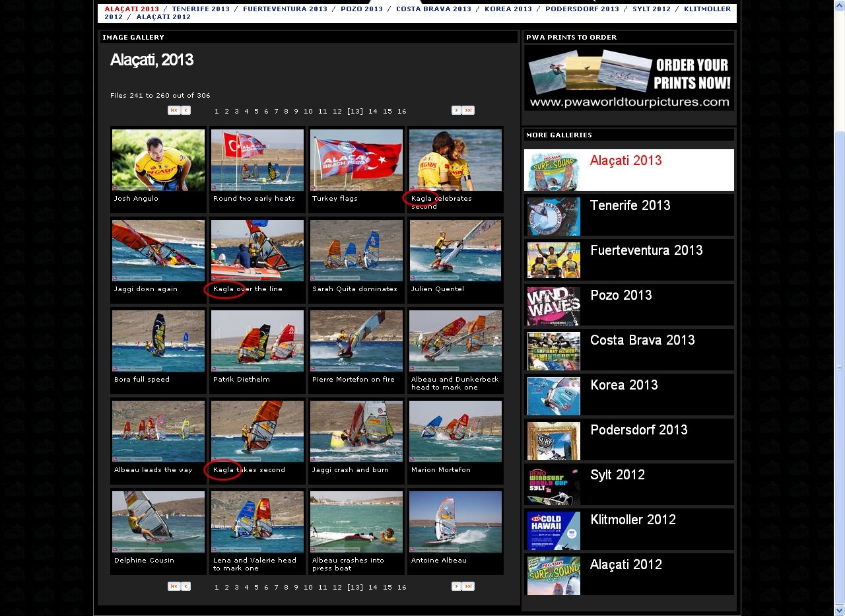Open Korea 2013 in the top navigation
Screen dimensions: 845x616
click(508, 9)
